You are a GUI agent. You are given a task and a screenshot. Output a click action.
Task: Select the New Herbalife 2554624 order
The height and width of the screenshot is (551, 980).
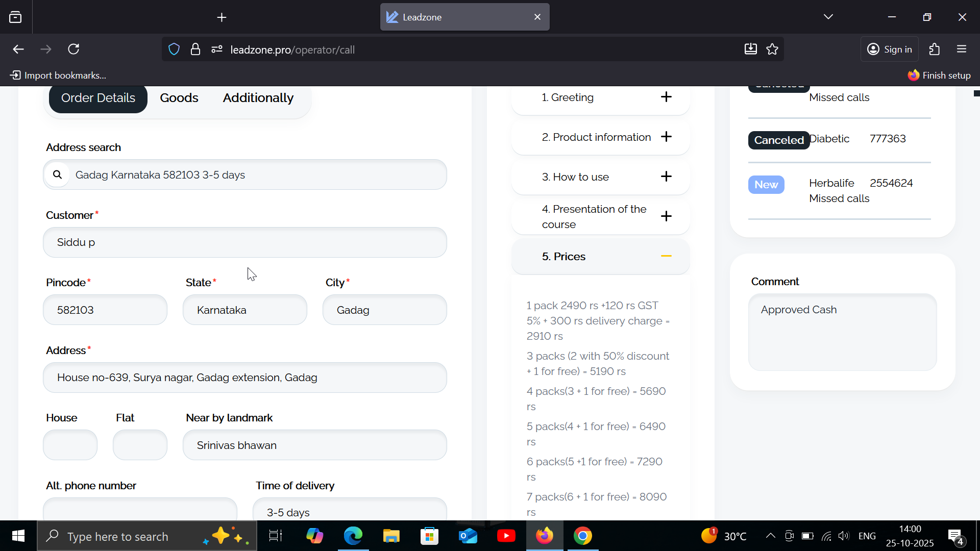(x=839, y=190)
